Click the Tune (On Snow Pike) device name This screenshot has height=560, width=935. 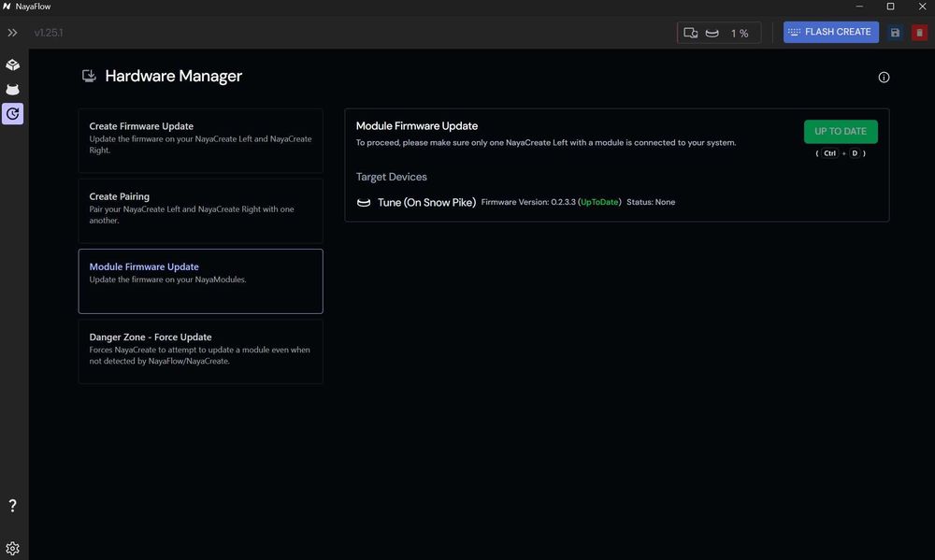click(x=426, y=203)
